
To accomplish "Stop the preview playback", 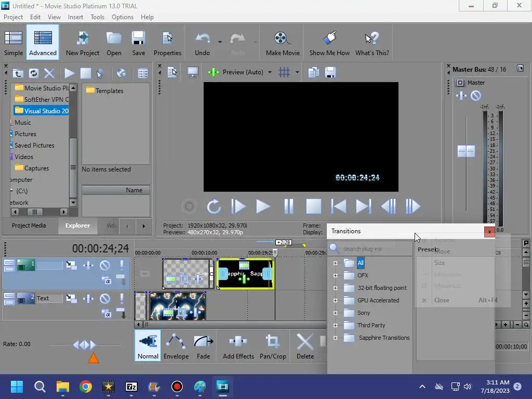I will [x=313, y=206].
